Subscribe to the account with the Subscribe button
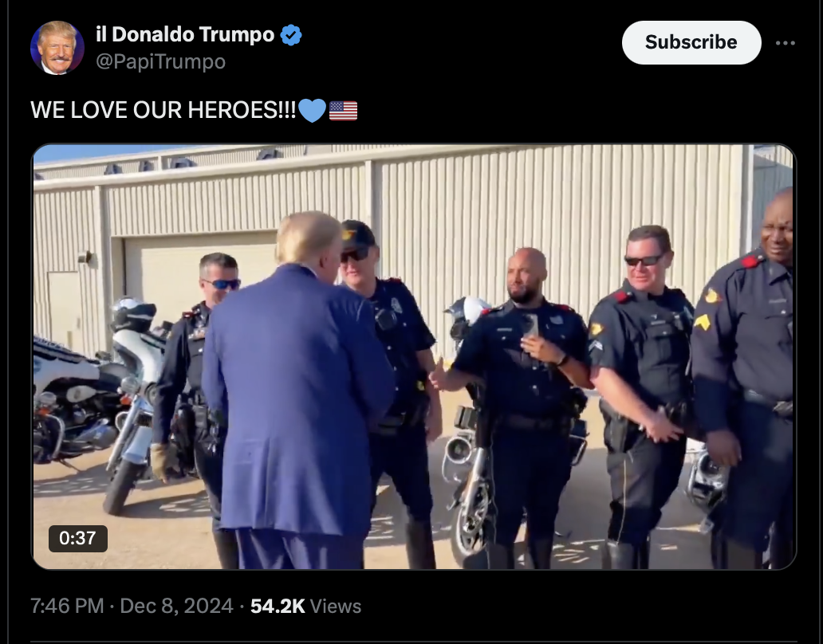 pos(691,42)
